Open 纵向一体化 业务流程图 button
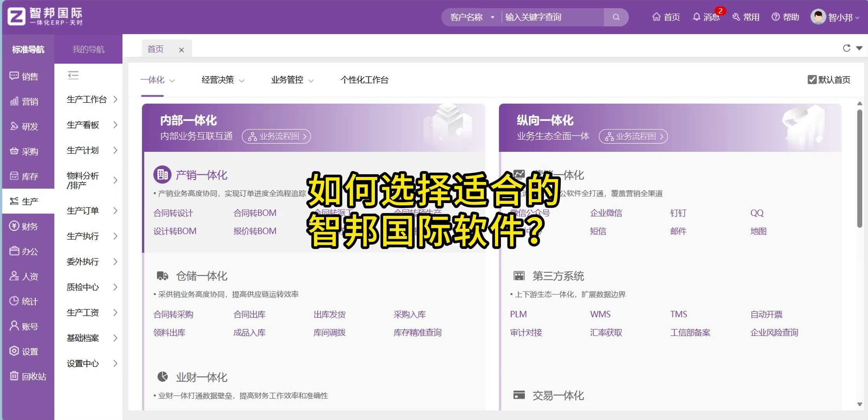868x420 pixels. tap(633, 136)
